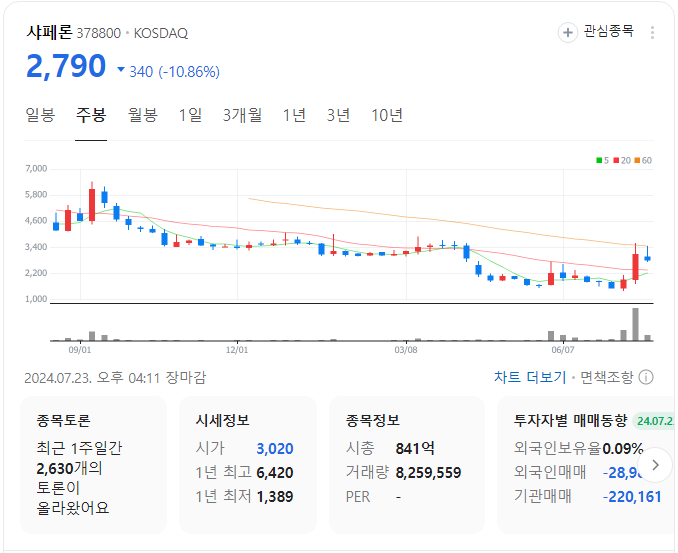Show the 10년 chart range

[387, 115]
